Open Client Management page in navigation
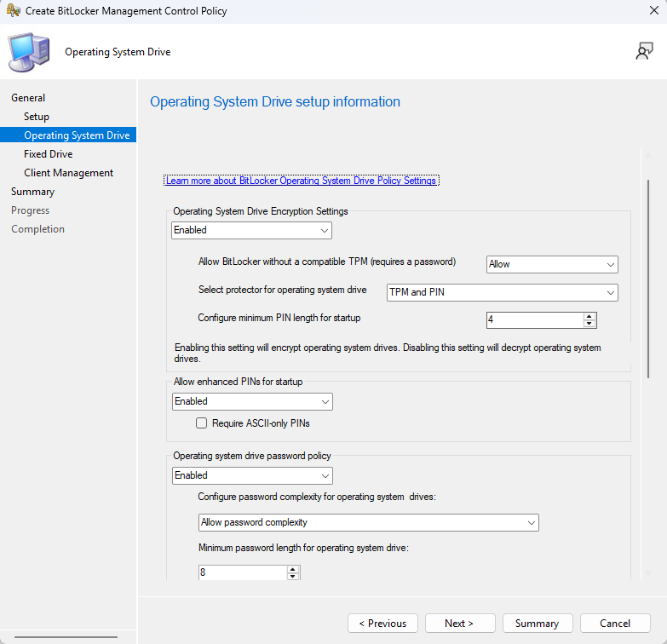 (x=68, y=173)
